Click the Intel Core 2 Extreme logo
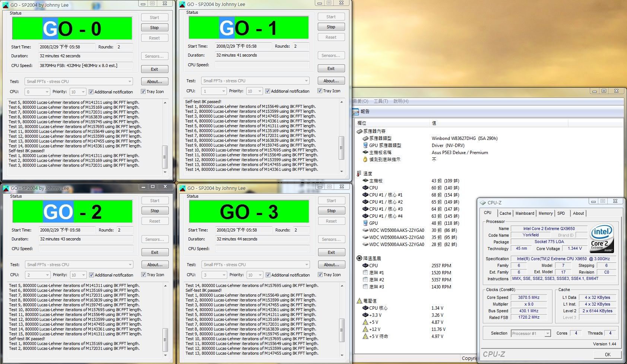Viewport: 627px width, 364px height. tap(602, 238)
